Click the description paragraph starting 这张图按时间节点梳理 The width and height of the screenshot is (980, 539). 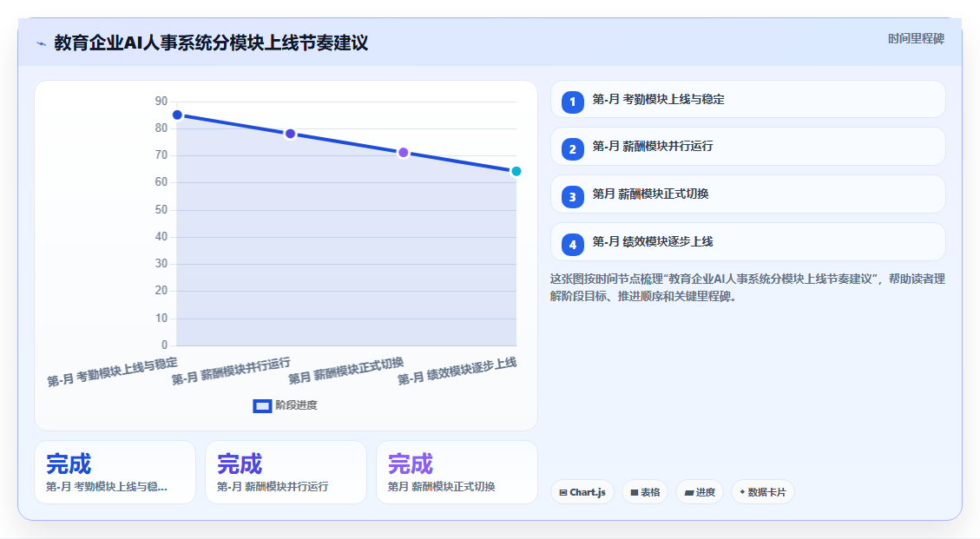click(747, 287)
